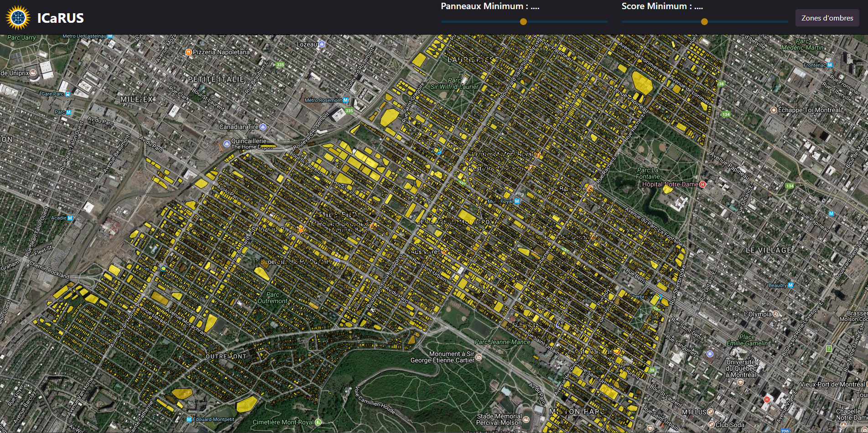Select the George-Étienne Cartier monument marker

(x=478, y=357)
